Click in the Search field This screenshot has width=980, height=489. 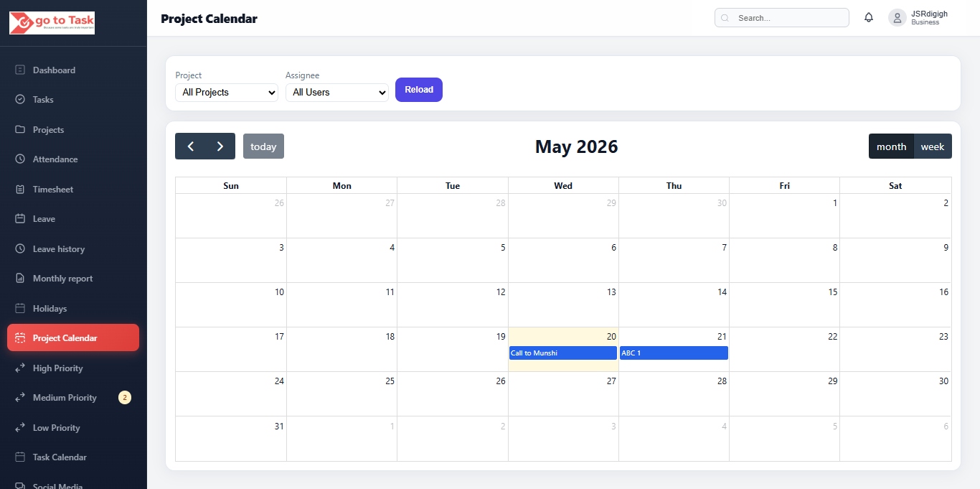click(782, 18)
